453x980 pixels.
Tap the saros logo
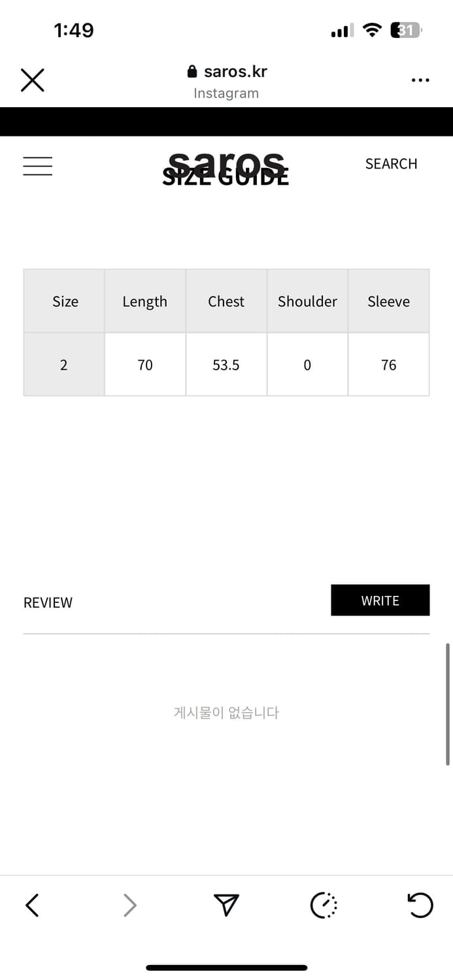pos(226,161)
